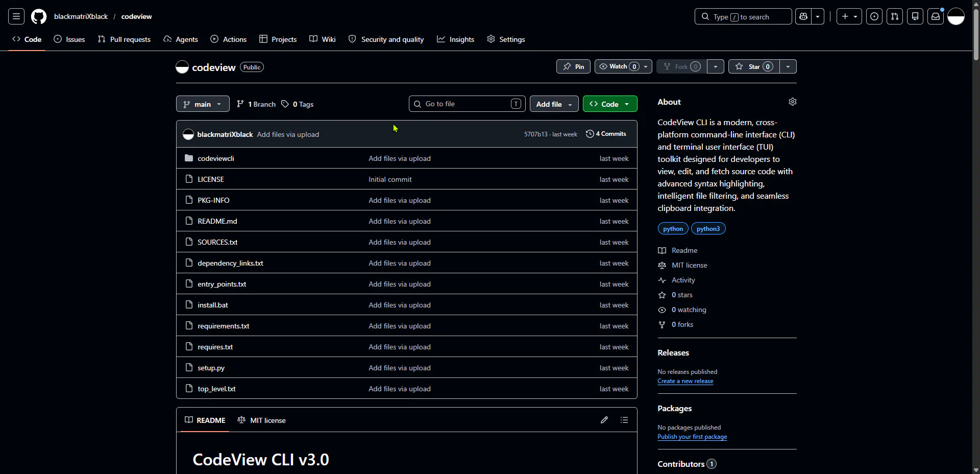Open the Add file dropdown
The height and width of the screenshot is (474, 980).
coord(554,104)
